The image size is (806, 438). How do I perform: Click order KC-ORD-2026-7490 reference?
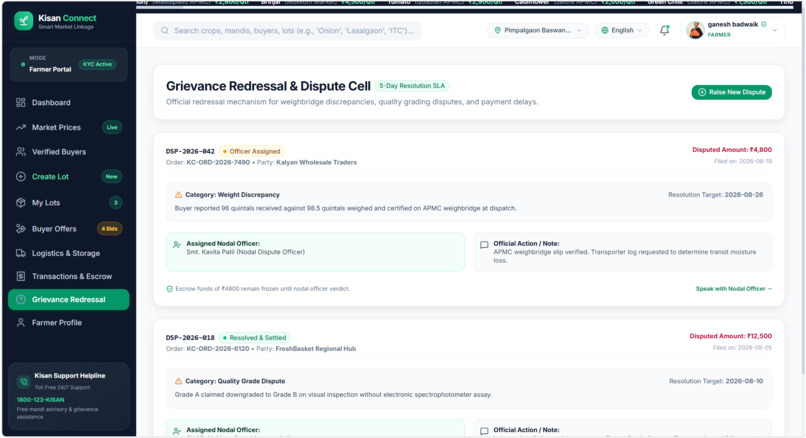(x=218, y=162)
